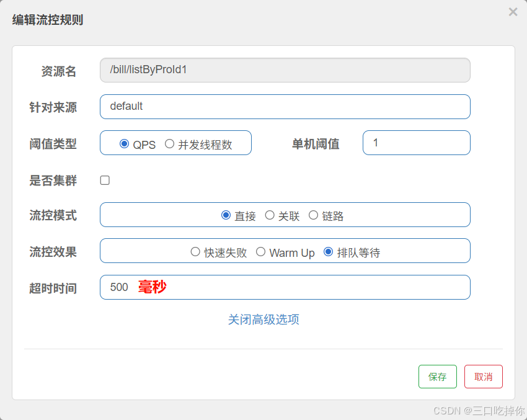
Task: Select the 并发线程数 threshold type option
Action: click(169, 144)
